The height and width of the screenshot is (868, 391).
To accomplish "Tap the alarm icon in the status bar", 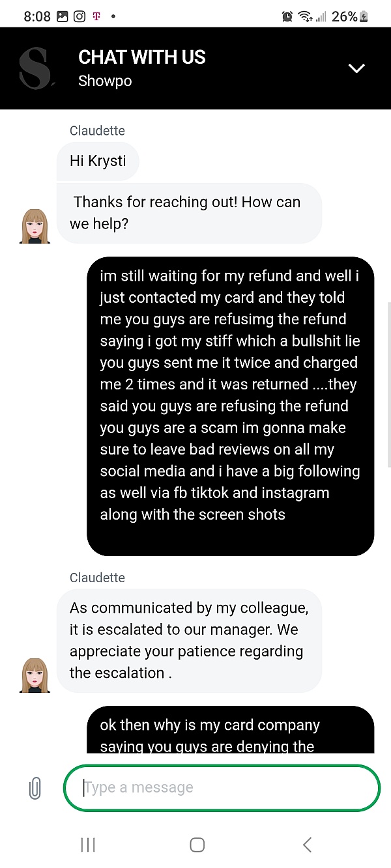I will pos(287,17).
